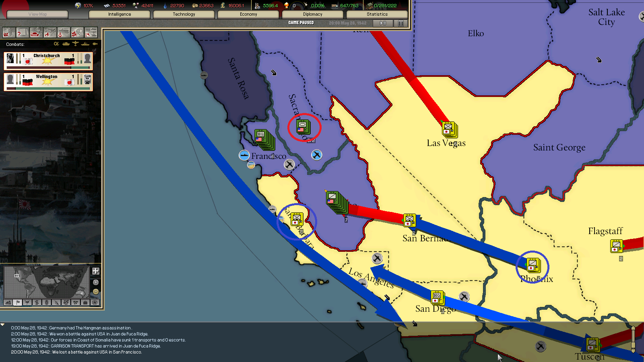Open the air units plane icon
The image size is (644, 362).
(49, 33)
